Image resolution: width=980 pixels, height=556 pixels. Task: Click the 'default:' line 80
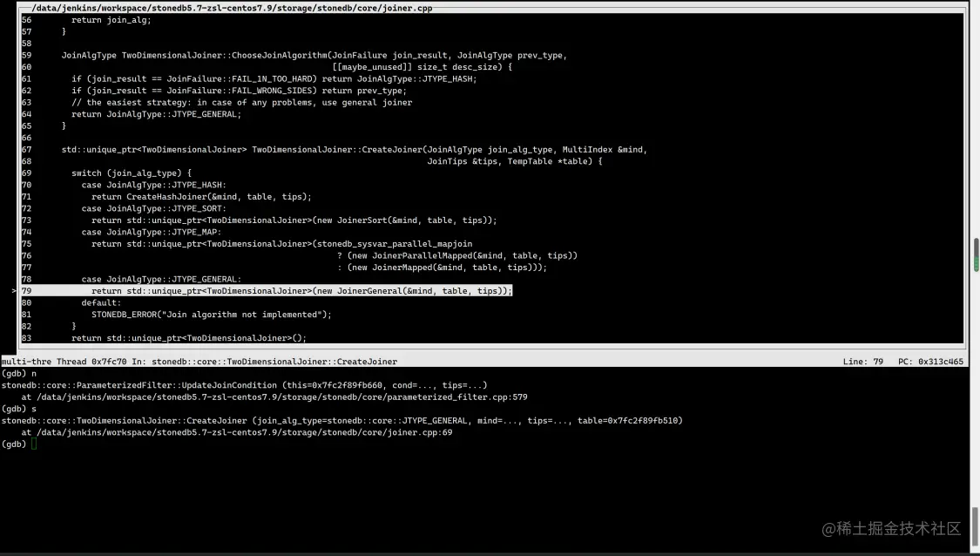coord(101,302)
